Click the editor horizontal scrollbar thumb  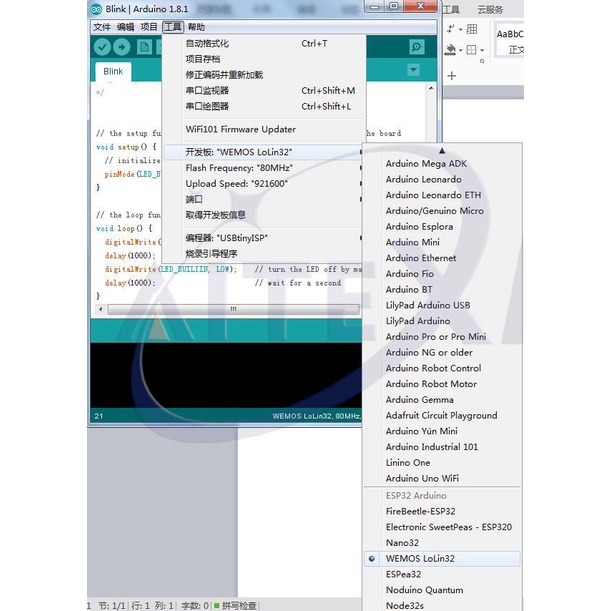pyautogui.click(x=233, y=309)
